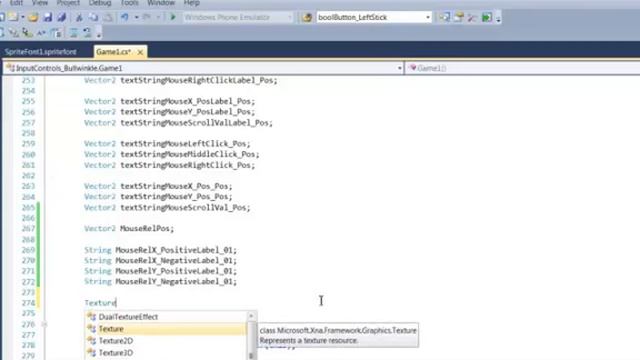Open the Redo history dropdown arrow
Viewport: 640px width, 360px height.
pyautogui.click(x=158, y=18)
